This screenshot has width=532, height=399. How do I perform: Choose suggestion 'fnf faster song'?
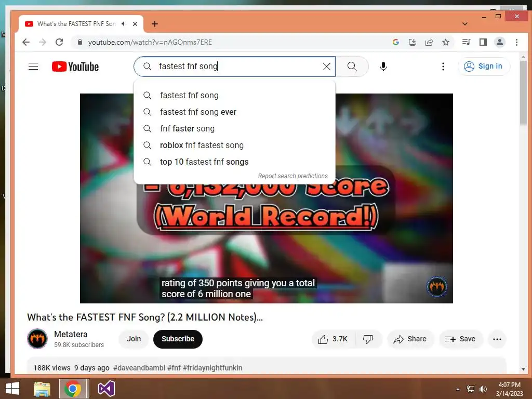(x=234, y=129)
